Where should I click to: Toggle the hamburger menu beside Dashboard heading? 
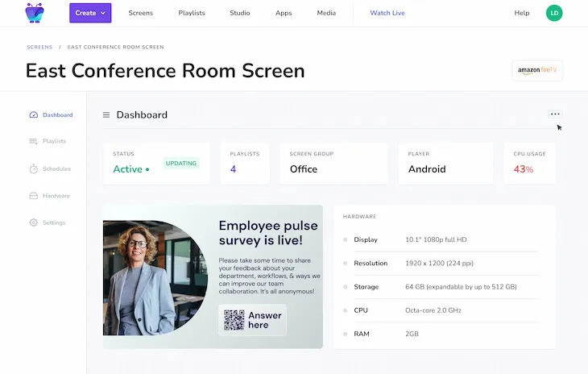click(x=106, y=114)
